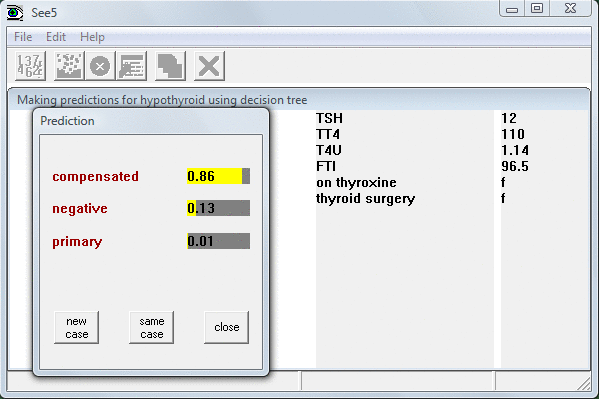Click the window resize grip corner
Screen dimensions: 599x399
(584, 383)
